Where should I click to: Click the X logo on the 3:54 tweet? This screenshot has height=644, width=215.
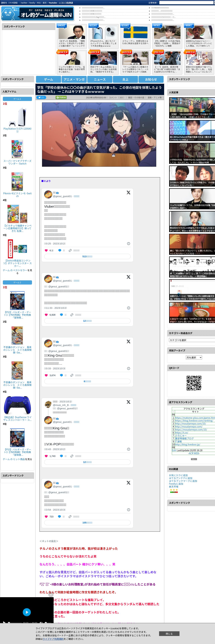tap(128, 483)
